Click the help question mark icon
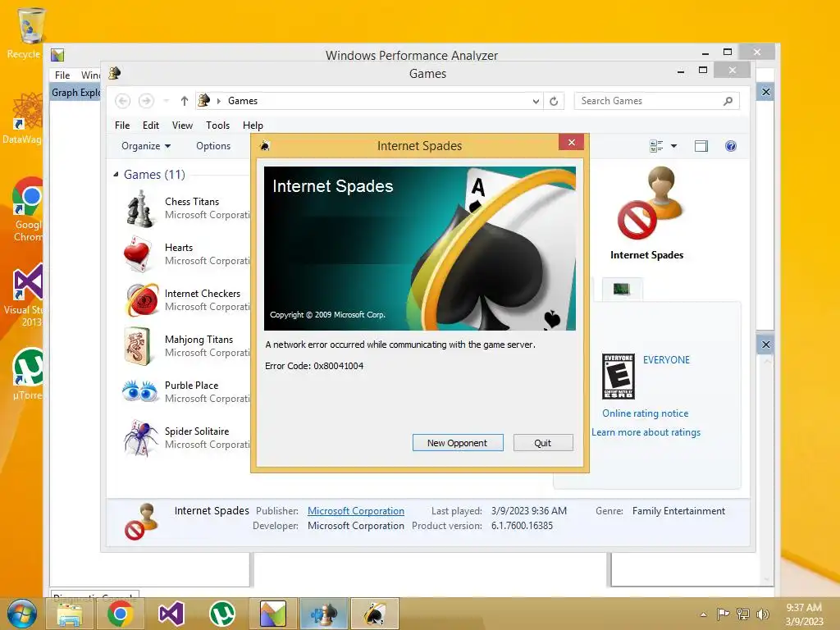Screen dimensions: 840x630 [x=731, y=146]
